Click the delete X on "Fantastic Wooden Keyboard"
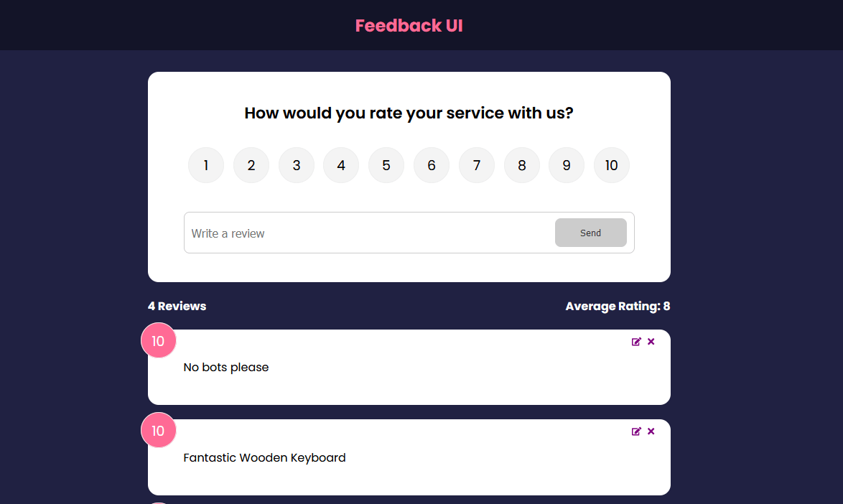 [651, 431]
